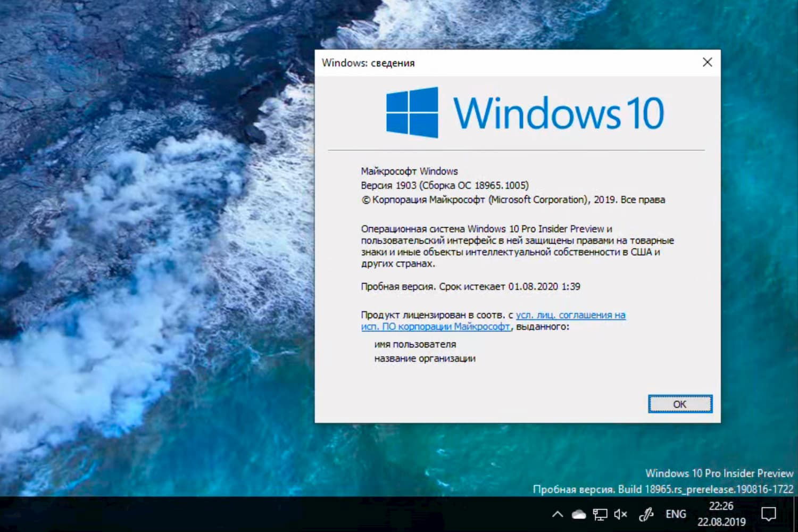Open the OneDrive cloud icon in system tray

tap(579, 514)
